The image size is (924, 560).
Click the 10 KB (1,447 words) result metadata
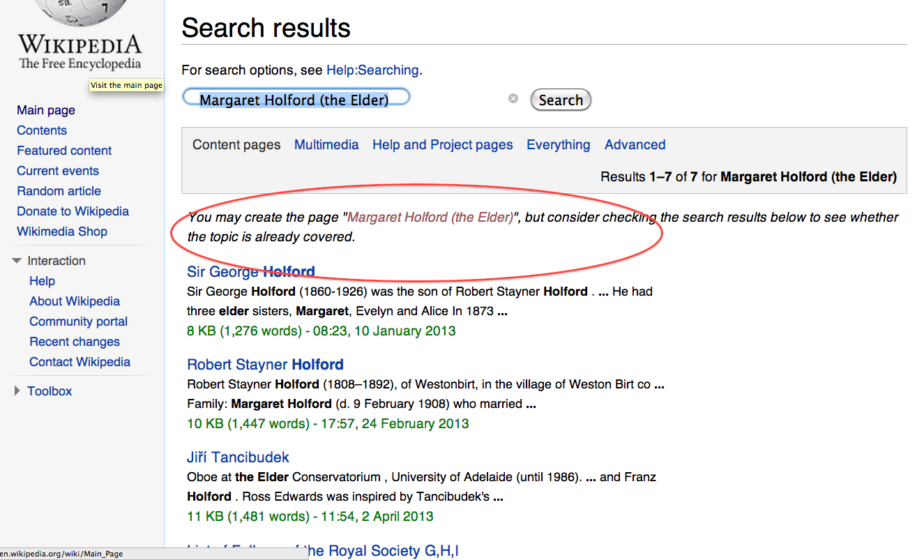[328, 423]
